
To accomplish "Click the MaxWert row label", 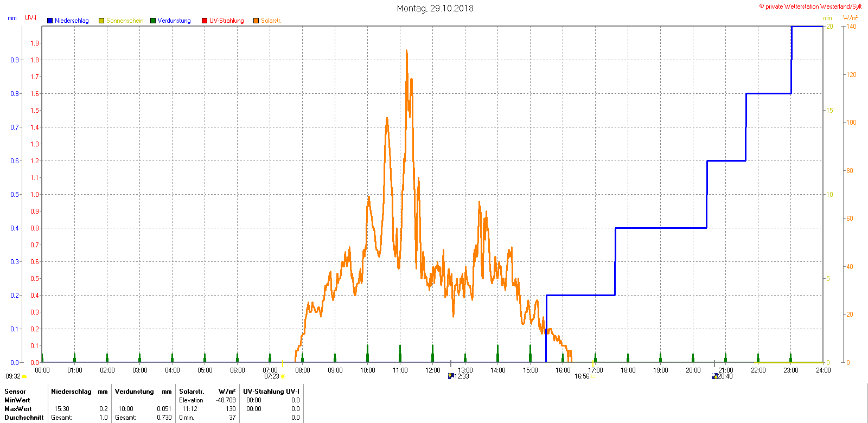I will click(18, 409).
